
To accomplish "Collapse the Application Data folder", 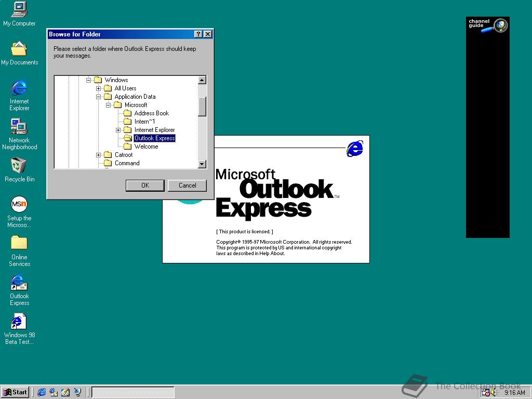I will point(98,97).
